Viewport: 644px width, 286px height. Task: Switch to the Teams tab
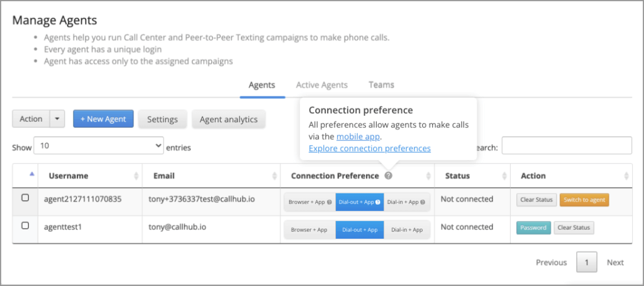tap(381, 85)
